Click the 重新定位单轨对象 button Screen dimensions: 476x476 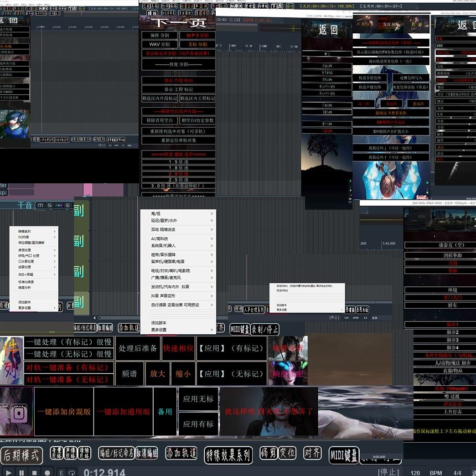point(179,140)
